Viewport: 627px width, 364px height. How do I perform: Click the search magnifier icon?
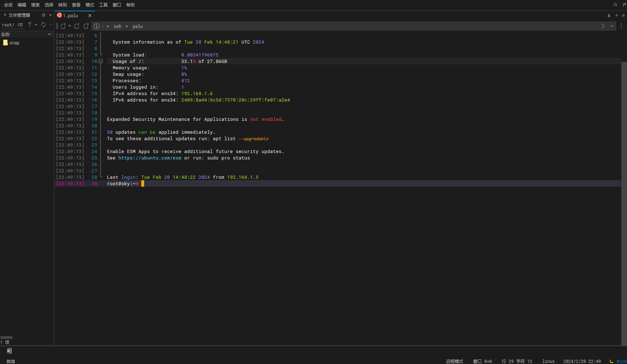[615, 5]
